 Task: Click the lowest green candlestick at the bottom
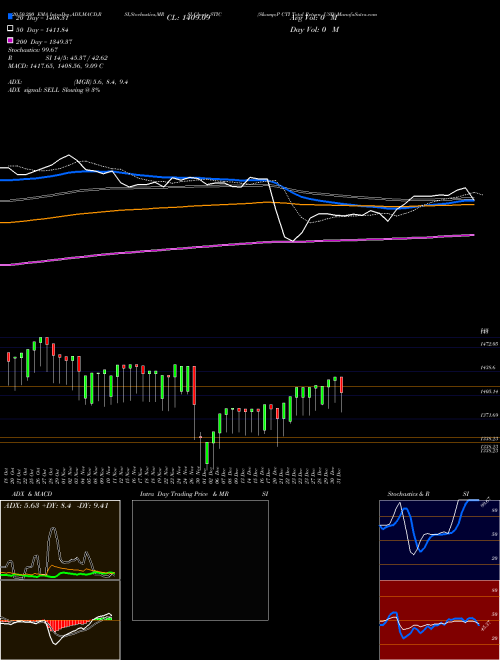pyautogui.click(x=207, y=454)
